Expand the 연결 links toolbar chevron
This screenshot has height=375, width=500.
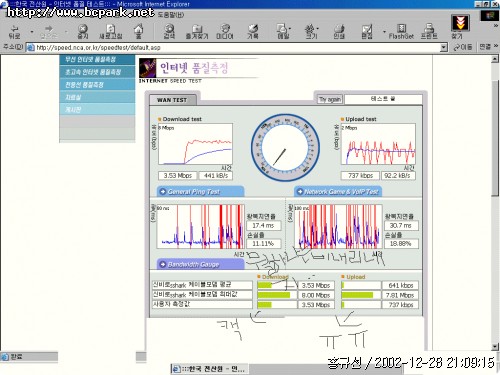click(x=496, y=46)
